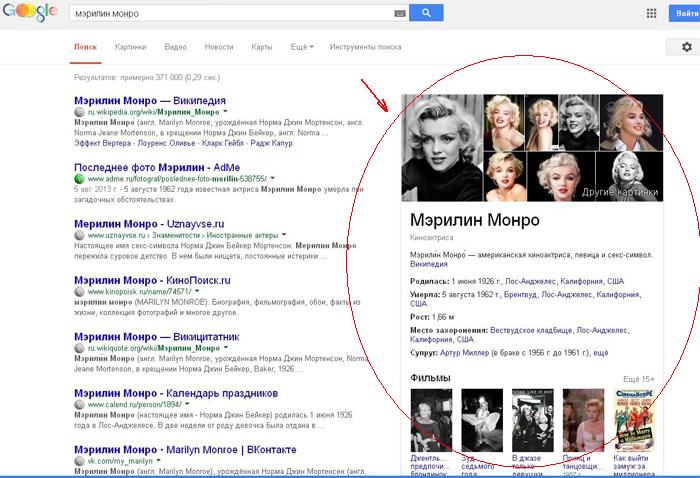Click the green favicon of the adme.ru result
Viewport: 700px width, 478px height.
click(79, 178)
